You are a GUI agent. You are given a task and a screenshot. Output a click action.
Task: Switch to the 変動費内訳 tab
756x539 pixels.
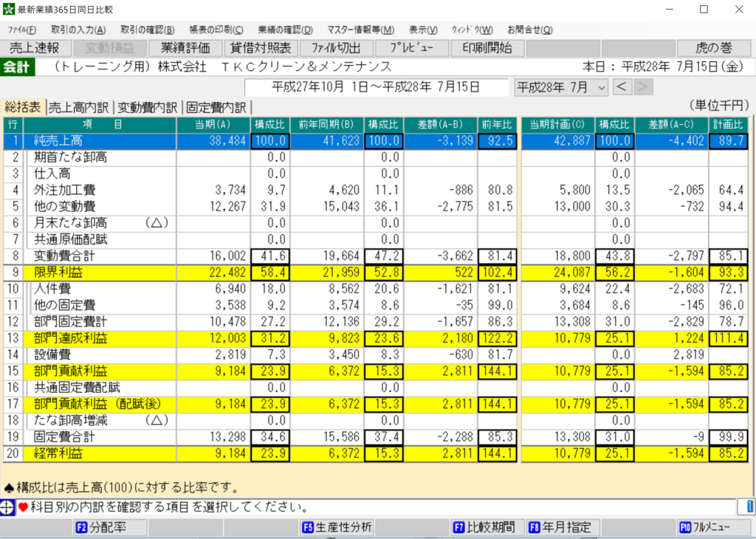tap(148, 108)
